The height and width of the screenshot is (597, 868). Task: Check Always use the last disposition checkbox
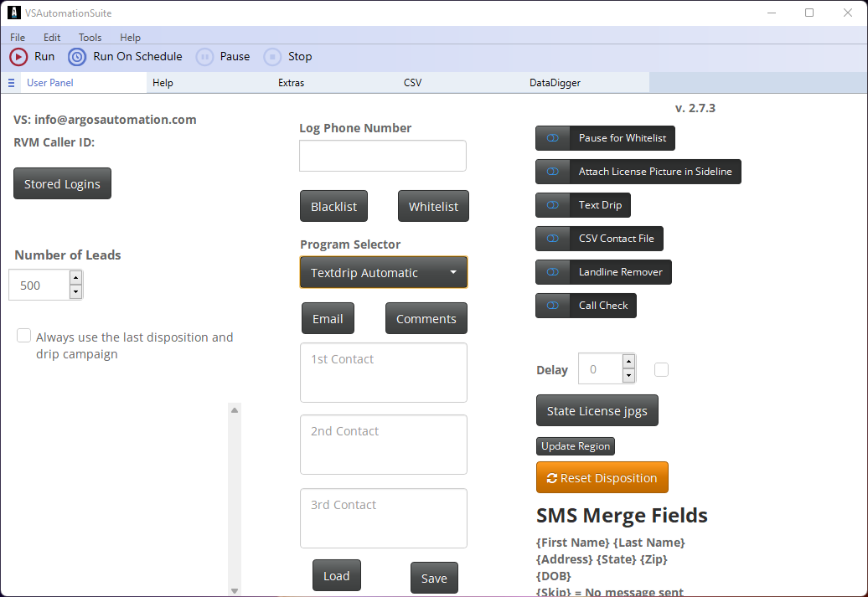24,336
